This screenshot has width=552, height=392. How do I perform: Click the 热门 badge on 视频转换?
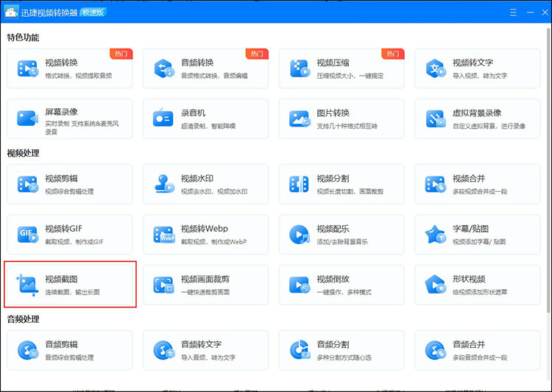121,54
